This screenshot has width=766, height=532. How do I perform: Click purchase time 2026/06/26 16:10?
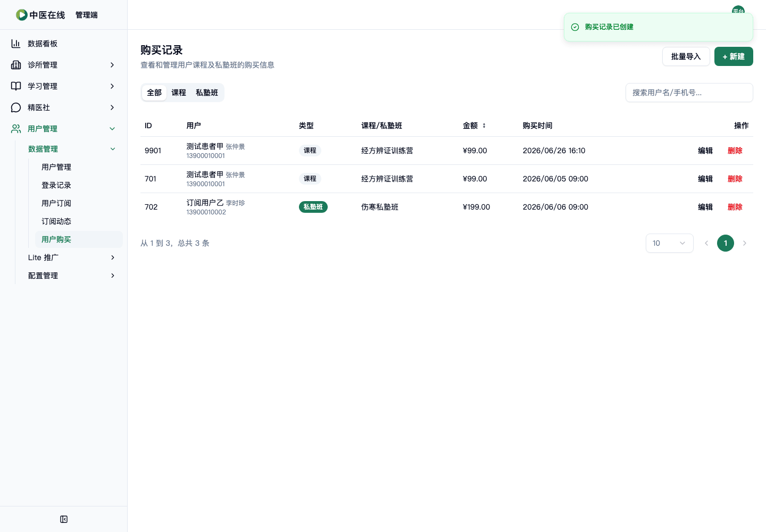click(554, 151)
